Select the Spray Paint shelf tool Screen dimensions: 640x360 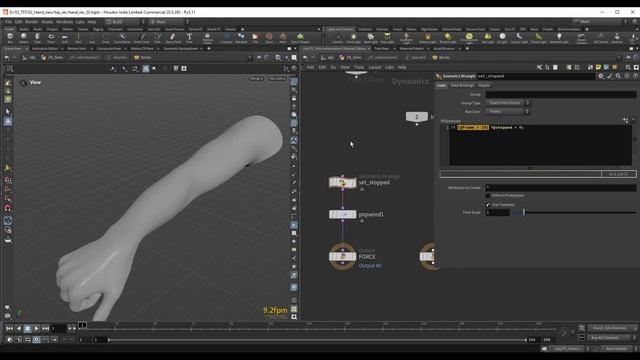pos(173,38)
